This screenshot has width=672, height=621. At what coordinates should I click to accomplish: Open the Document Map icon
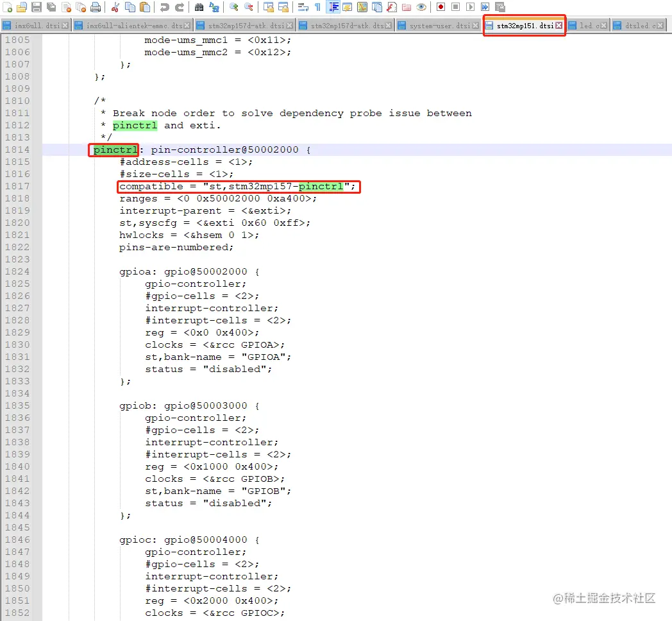[x=362, y=7]
